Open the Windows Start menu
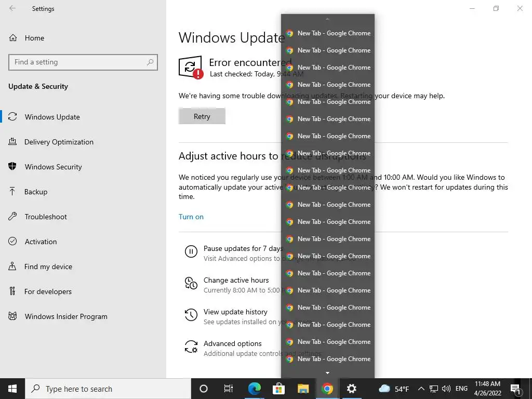Viewport: 532px width, 399px height. click(12, 389)
